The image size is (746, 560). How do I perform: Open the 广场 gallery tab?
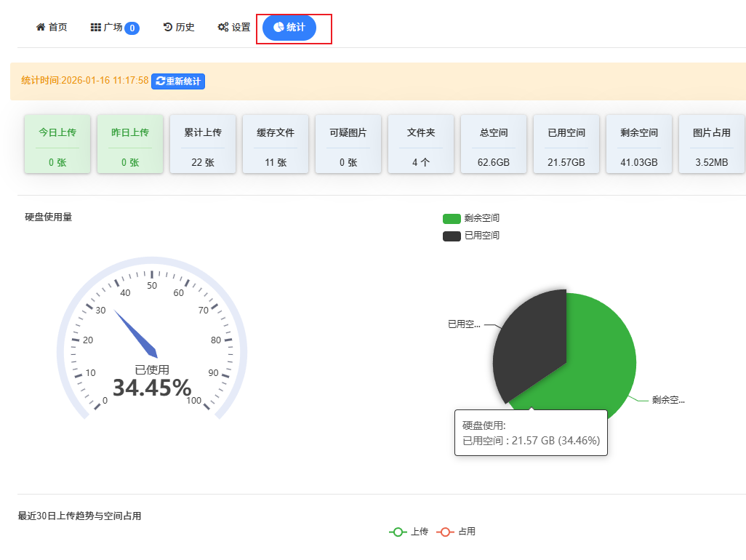coord(114,28)
